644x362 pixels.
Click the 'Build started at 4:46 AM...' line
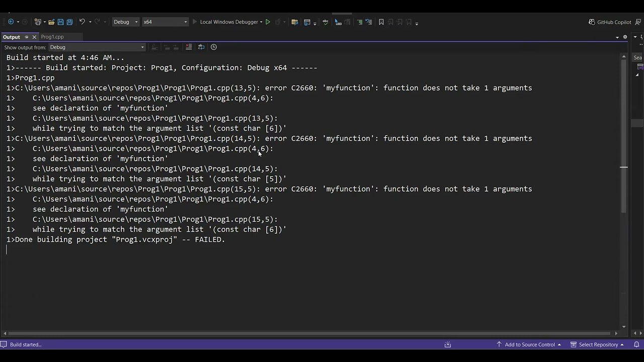(65, 58)
